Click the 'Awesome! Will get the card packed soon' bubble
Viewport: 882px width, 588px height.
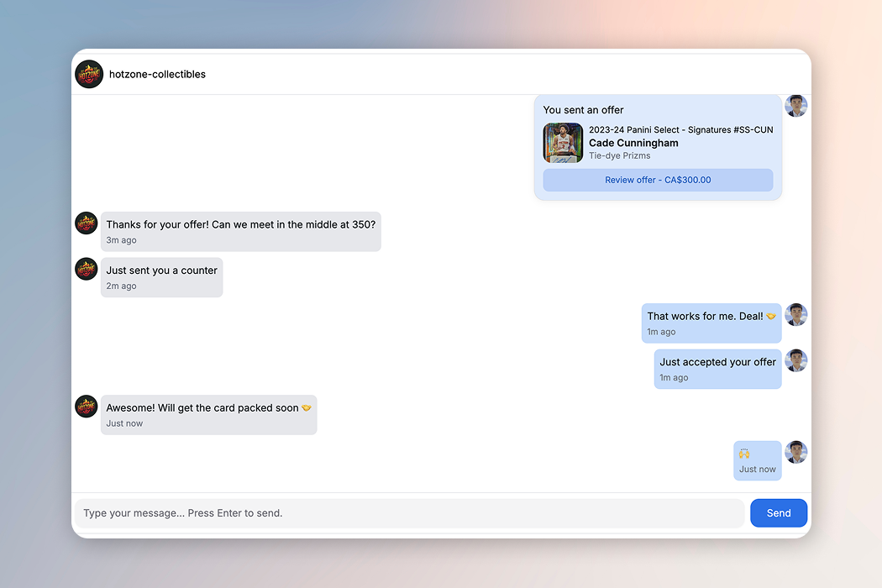tap(208, 414)
